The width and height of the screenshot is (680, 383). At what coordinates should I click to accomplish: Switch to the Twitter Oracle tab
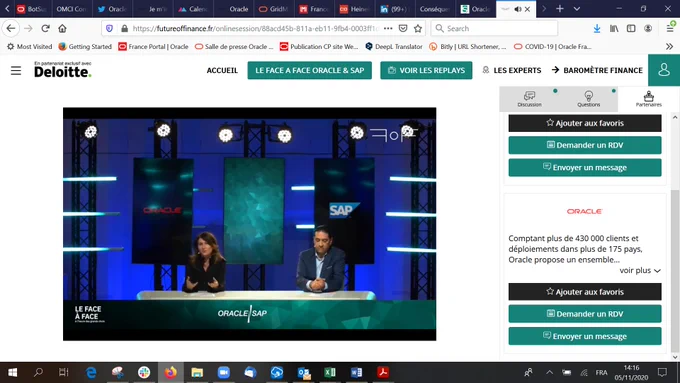click(111, 9)
